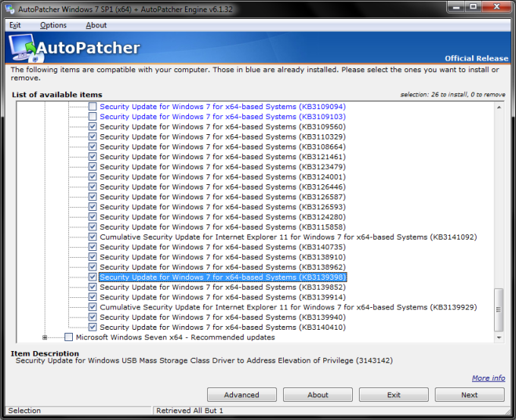Uncheck the KB3139398 security update
Viewport: 516px width, 420px height.
[x=93, y=277]
